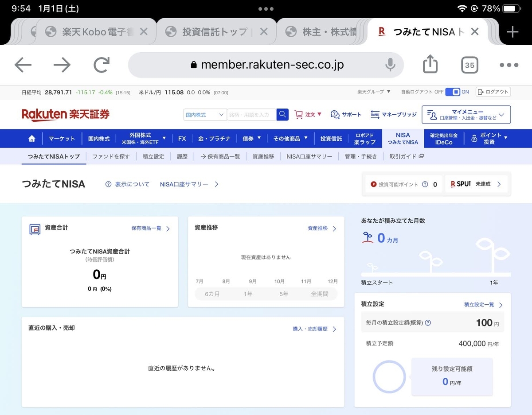
Task: Open 保有商品一覧 in the sub-navigation
Action: pos(220,156)
